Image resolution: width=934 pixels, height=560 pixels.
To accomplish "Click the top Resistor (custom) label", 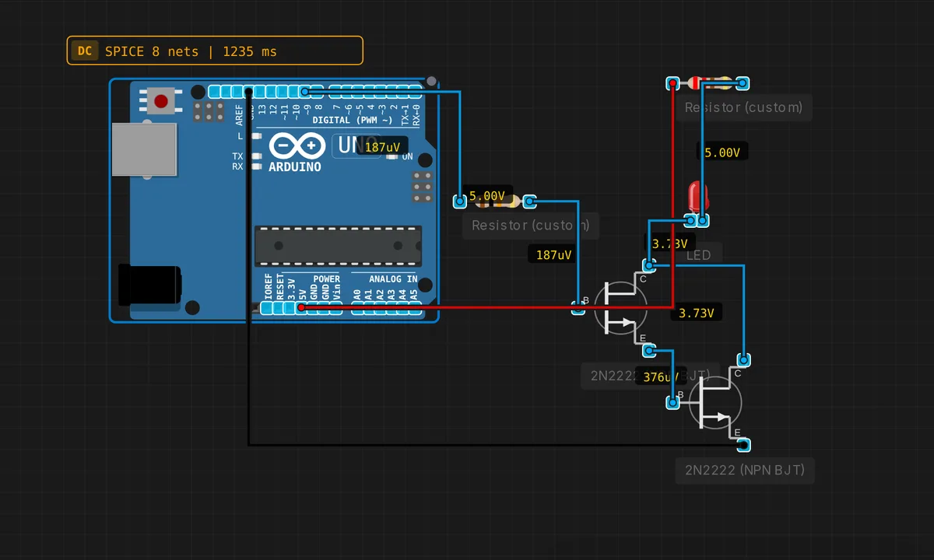I will [743, 107].
